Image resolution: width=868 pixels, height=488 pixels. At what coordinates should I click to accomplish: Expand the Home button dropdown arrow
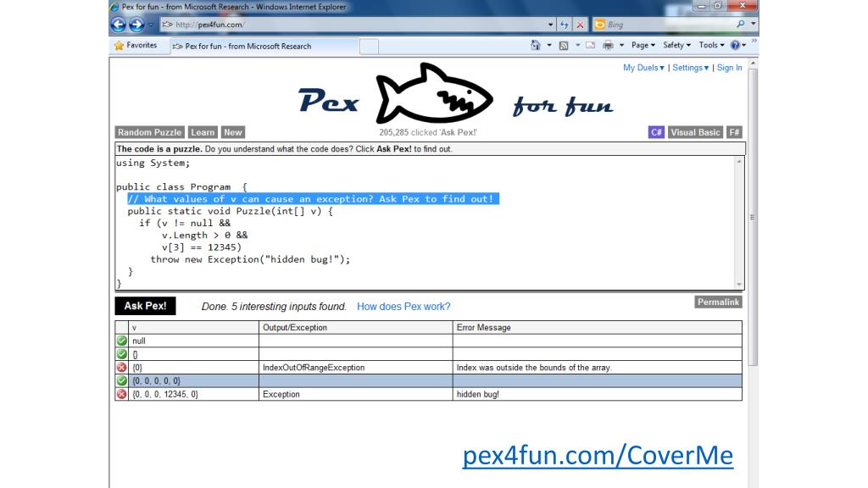coord(549,46)
